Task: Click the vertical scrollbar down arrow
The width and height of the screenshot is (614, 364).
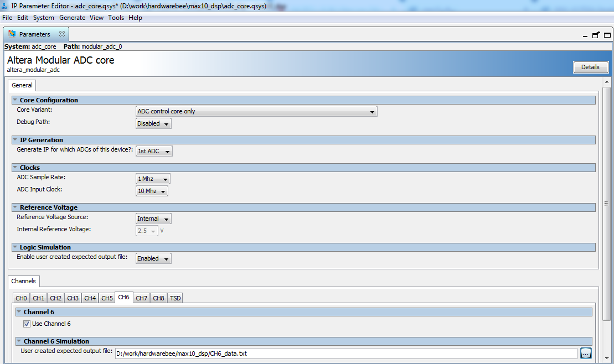Action: 607,358
